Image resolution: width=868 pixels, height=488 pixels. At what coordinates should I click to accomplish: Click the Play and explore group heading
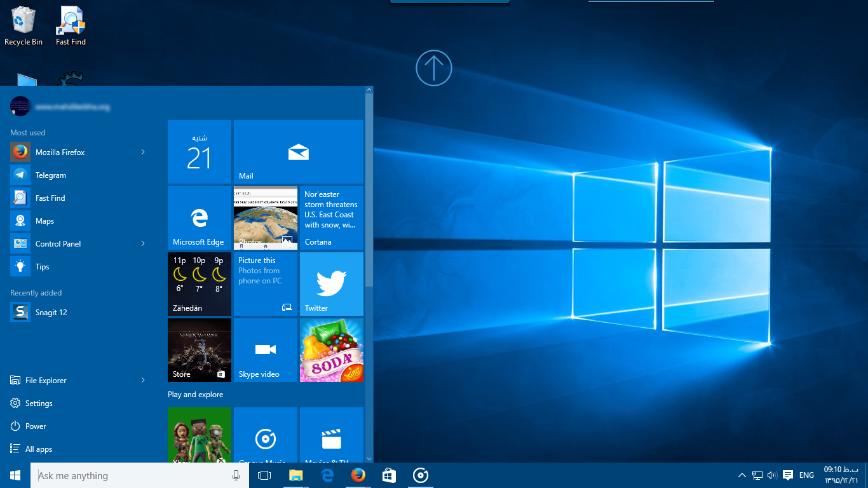click(x=196, y=395)
